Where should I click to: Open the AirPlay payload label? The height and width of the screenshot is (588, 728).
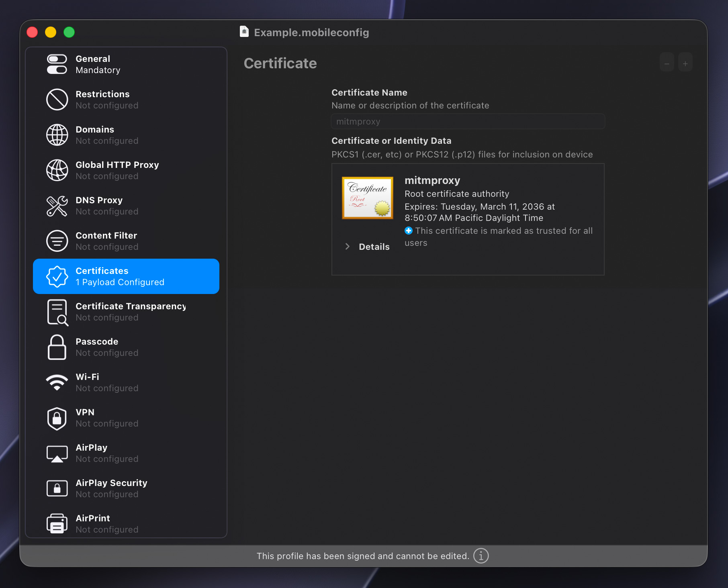tap(107, 453)
